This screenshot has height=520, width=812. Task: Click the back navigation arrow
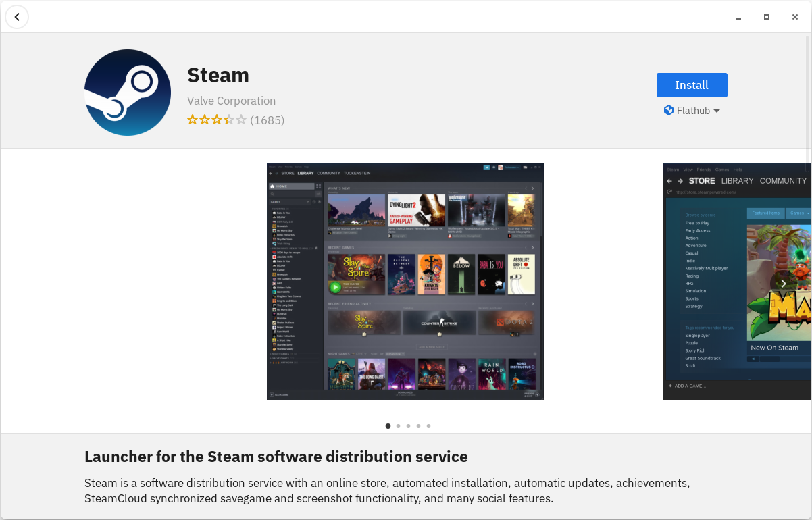coord(17,17)
